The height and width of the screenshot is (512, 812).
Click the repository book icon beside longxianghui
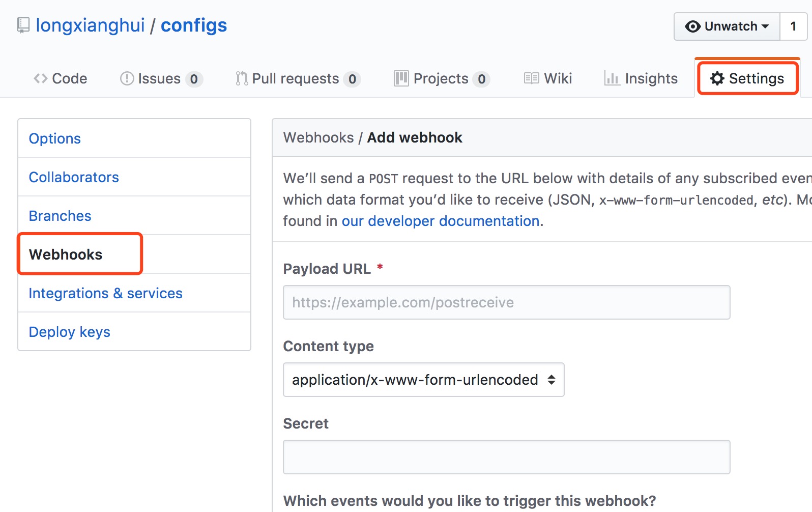point(23,25)
